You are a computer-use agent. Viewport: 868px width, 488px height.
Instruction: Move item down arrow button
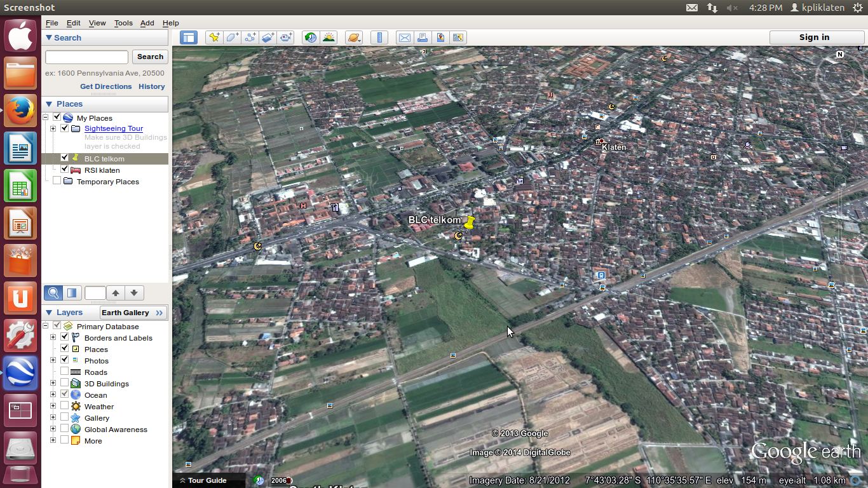[x=134, y=293]
